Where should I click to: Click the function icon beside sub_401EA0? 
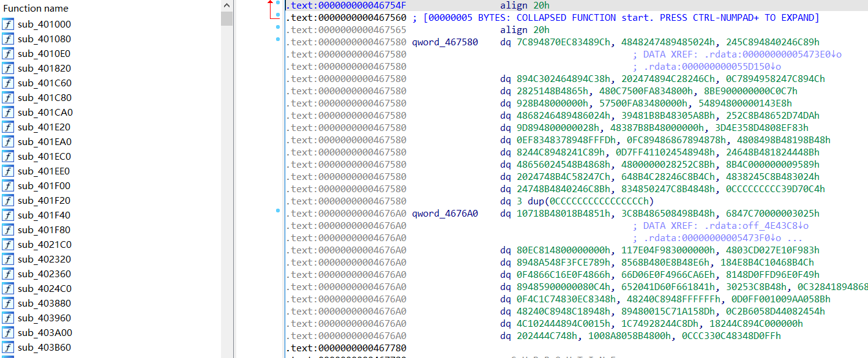9,142
